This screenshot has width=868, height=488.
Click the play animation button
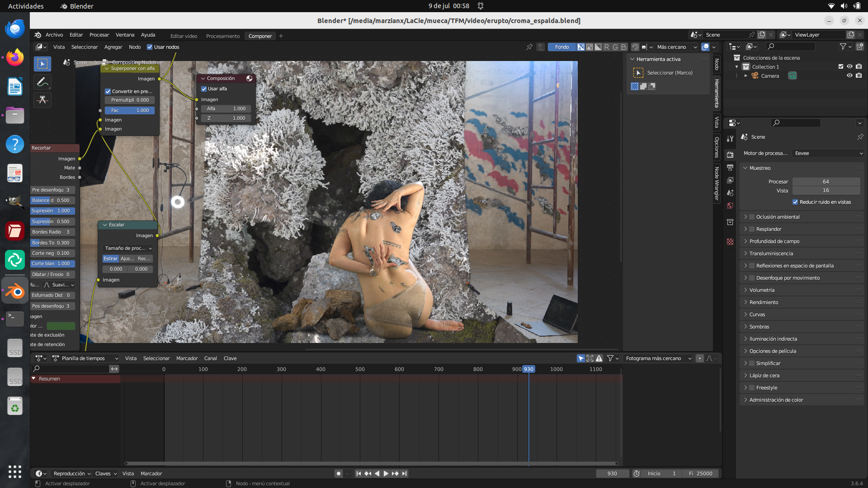point(386,474)
